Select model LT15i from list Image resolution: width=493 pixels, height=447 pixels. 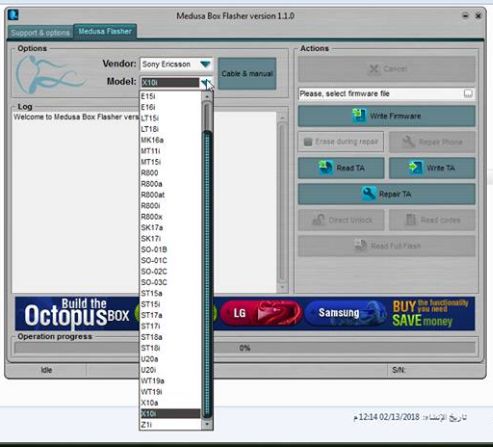point(170,118)
